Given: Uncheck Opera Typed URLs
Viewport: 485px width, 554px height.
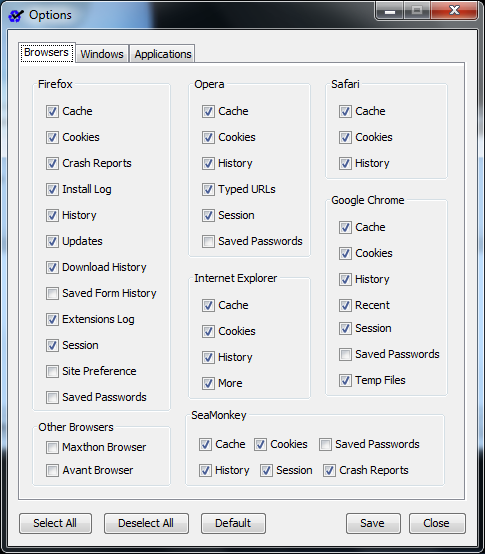Looking at the screenshot, I should (208, 189).
